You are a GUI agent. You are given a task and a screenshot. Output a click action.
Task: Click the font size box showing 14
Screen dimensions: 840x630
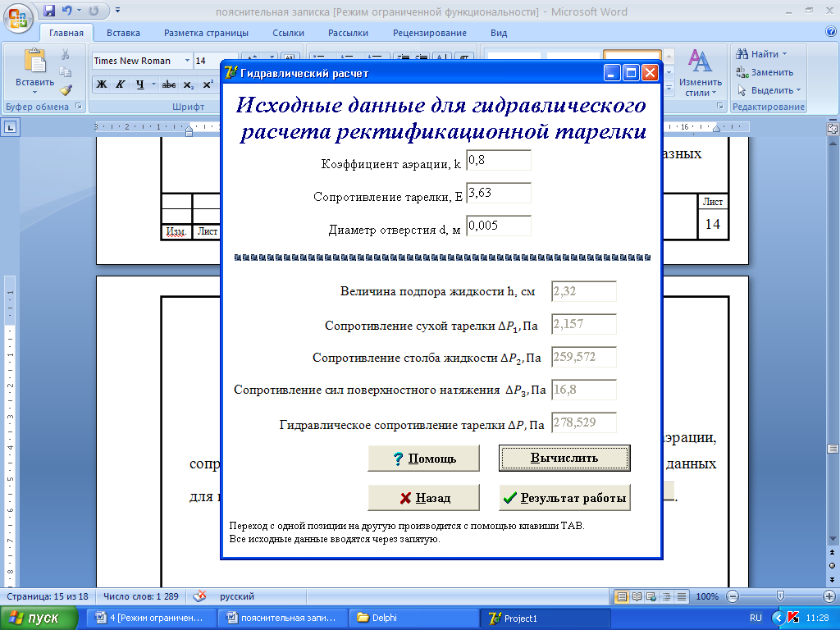tap(208, 61)
